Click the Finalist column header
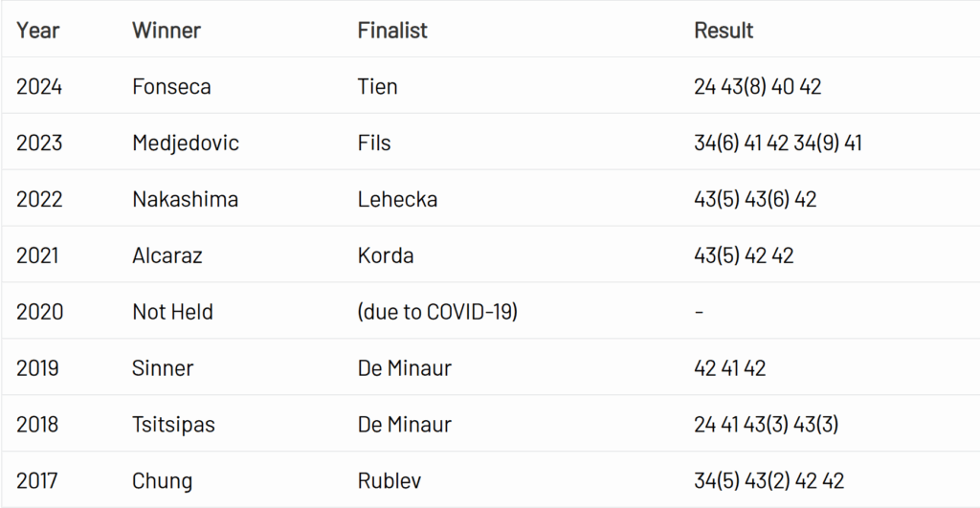 392,31
